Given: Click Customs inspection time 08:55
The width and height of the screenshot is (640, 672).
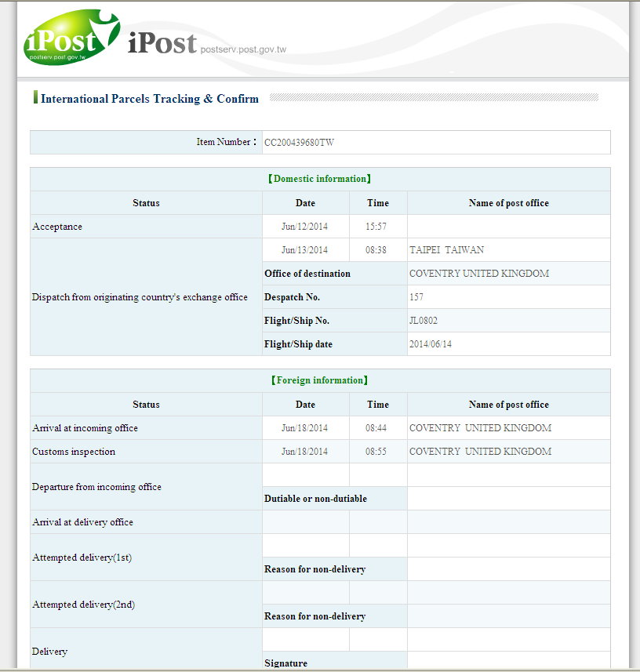Looking at the screenshot, I should click(377, 452).
